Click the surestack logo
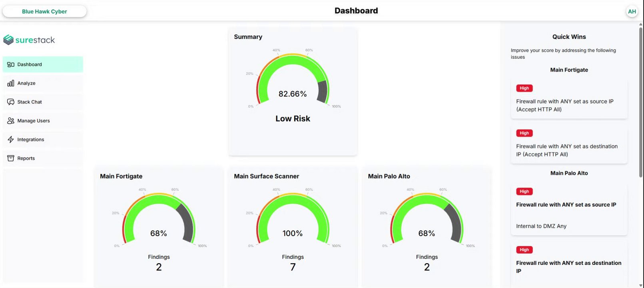 pos(29,40)
